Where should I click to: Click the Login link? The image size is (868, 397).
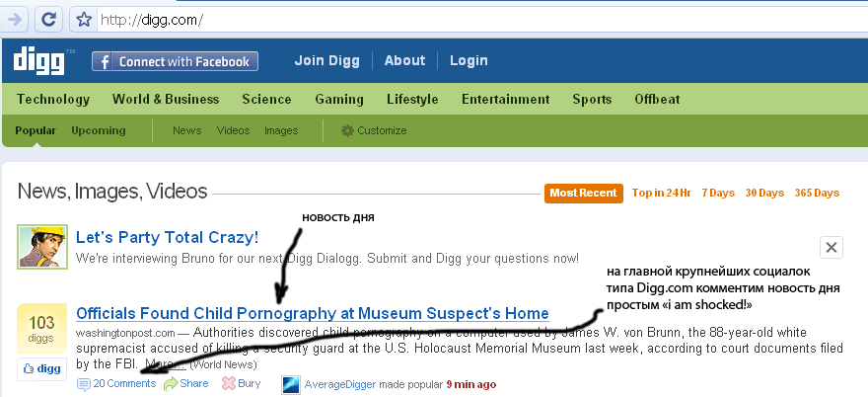coord(469,60)
